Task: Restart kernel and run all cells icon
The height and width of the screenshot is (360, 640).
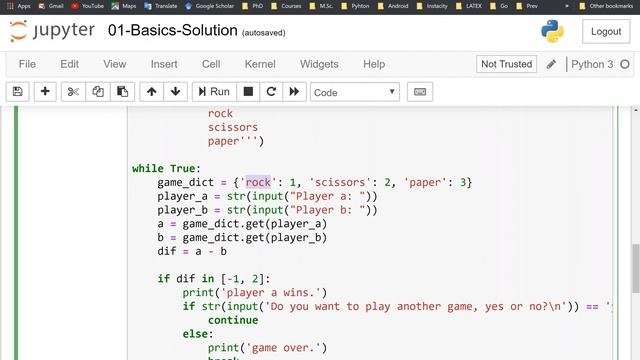Action: 294,91
